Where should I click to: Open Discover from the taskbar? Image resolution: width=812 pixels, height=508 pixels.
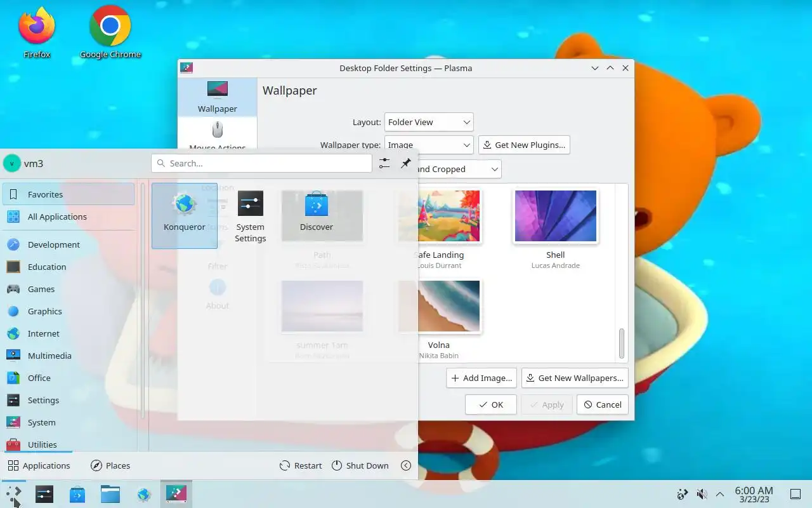pyautogui.click(x=77, y=494)
